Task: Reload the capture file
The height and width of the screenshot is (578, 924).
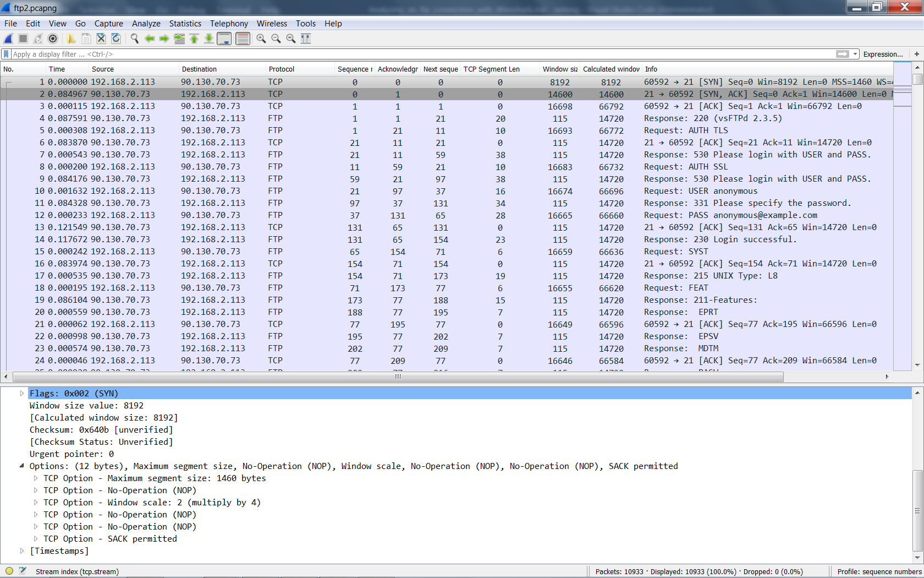Action: click(116, 39)
